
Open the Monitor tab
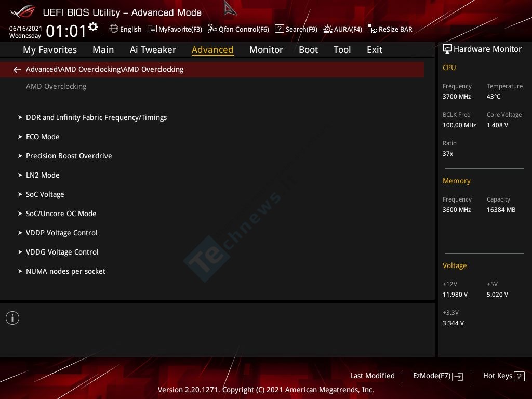pyautogui.click(x=266, y=50)
